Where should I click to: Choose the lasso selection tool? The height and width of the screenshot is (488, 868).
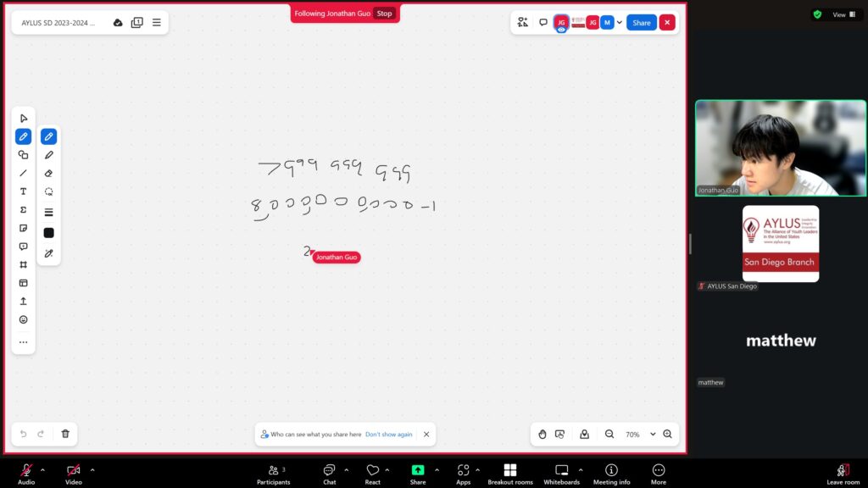click(x=49, y=191)
